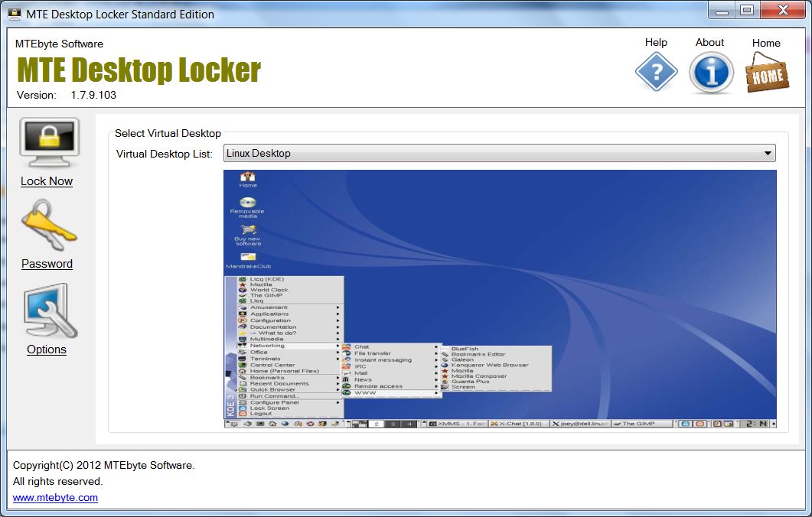This screenshot has width=812, height=517.
Task: Maximize the MTE Desktop Locker window
Action: point(747,11)
